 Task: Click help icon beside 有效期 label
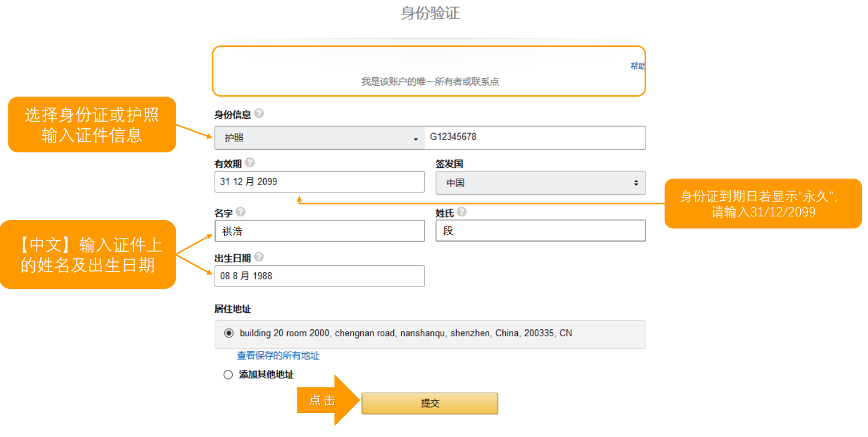[250, 162]
